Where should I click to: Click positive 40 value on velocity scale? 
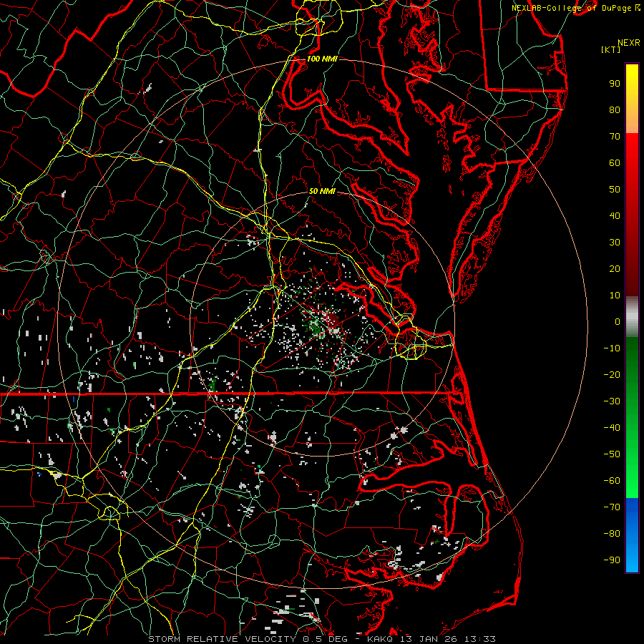[615, 215]
